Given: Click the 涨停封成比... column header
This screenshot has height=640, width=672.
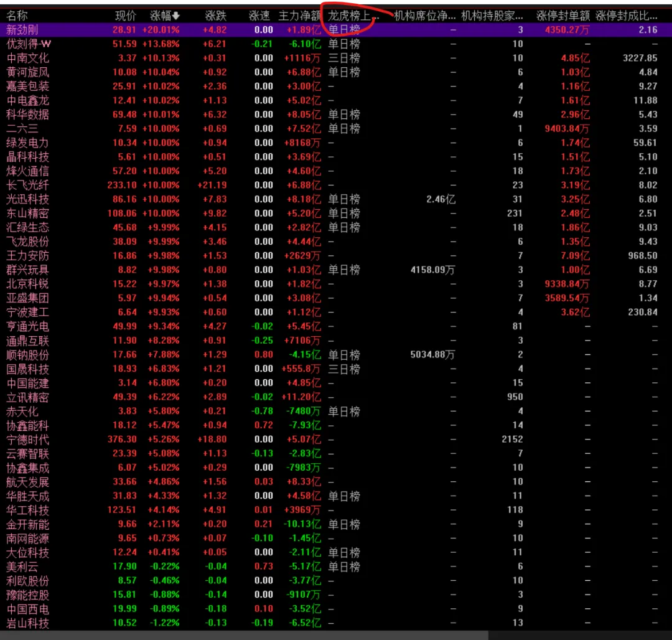Looking at the screenshot, I should pyautogui.click(x=627, y=16).
